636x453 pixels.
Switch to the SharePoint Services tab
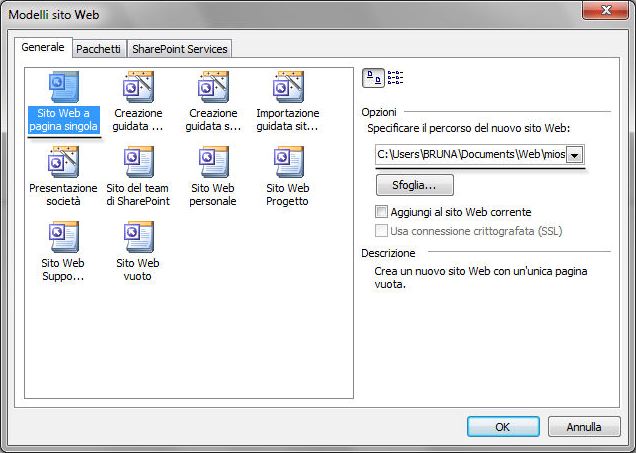[x=180, y=49]
